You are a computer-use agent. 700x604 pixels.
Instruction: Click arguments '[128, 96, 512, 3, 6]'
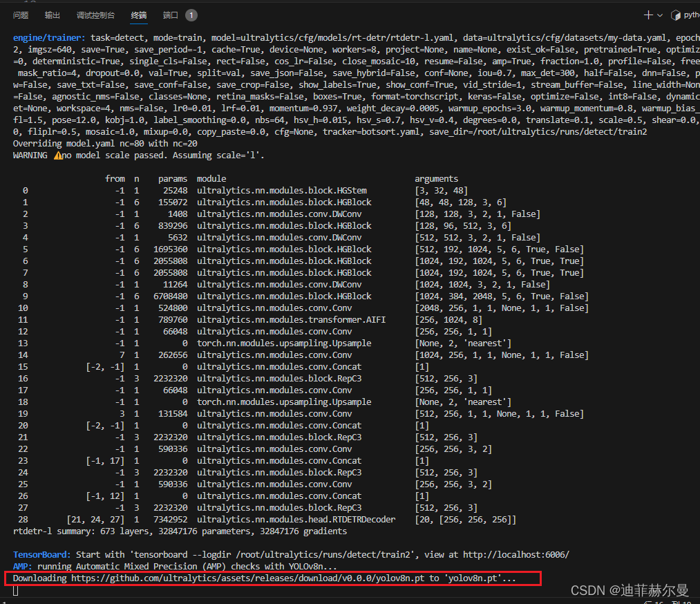(463, 226)
